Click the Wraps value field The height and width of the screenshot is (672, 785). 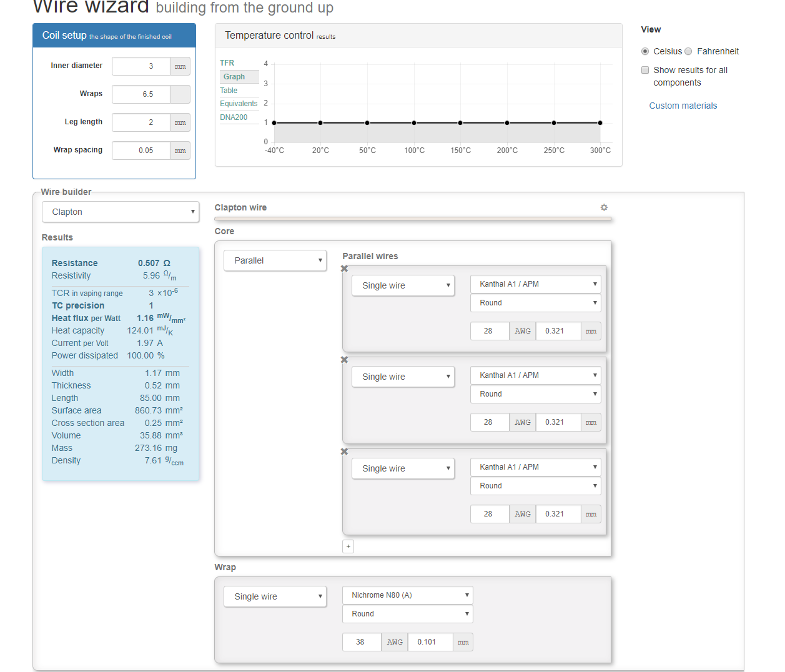point(141,94)
